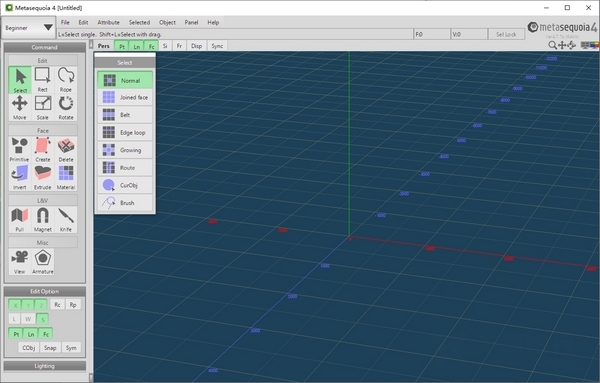The image size is (600, 383).
Task: Toggle S coordinate mode button
Action: 42,319
